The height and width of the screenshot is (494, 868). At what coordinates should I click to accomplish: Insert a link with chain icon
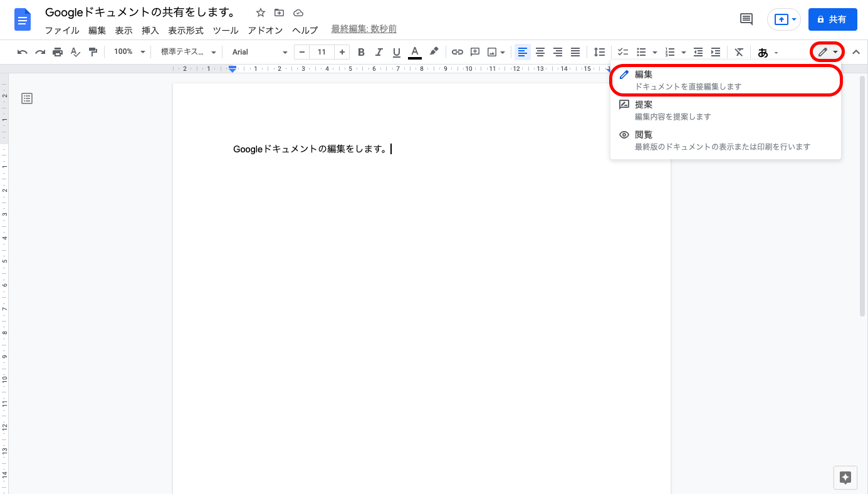[x=458, y=52]
